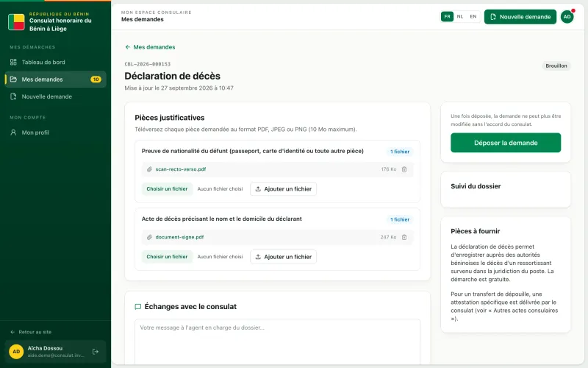
Task: Click reference number CBL-2026-000153
Action: coord(148,64)
